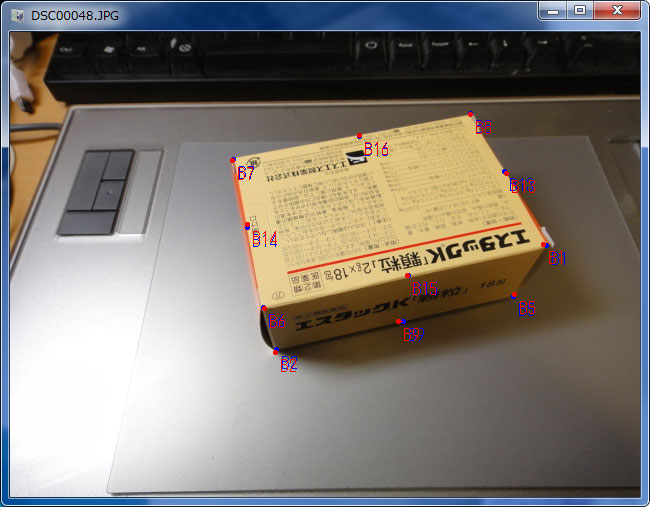Click the marker point labeled B6
Screen dimensions: 650x507
click(x=264, y=308)
